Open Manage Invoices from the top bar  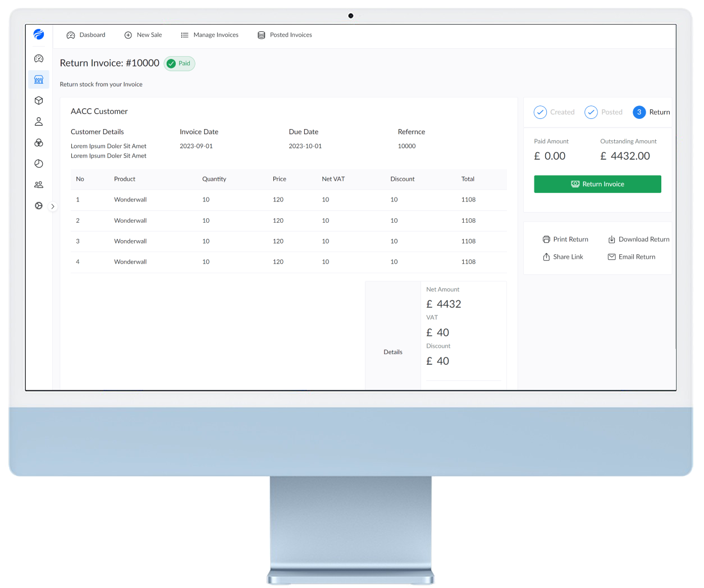click(x=209, y=35)
